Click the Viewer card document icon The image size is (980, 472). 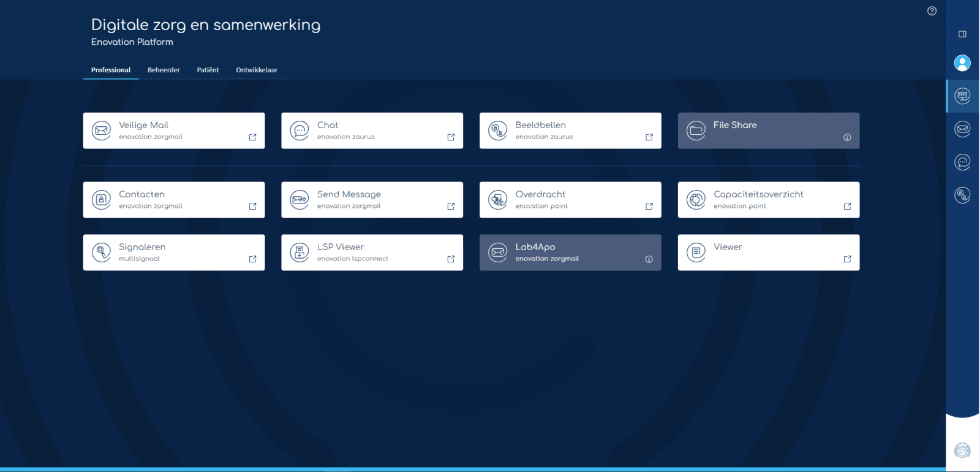pos(696,253)
